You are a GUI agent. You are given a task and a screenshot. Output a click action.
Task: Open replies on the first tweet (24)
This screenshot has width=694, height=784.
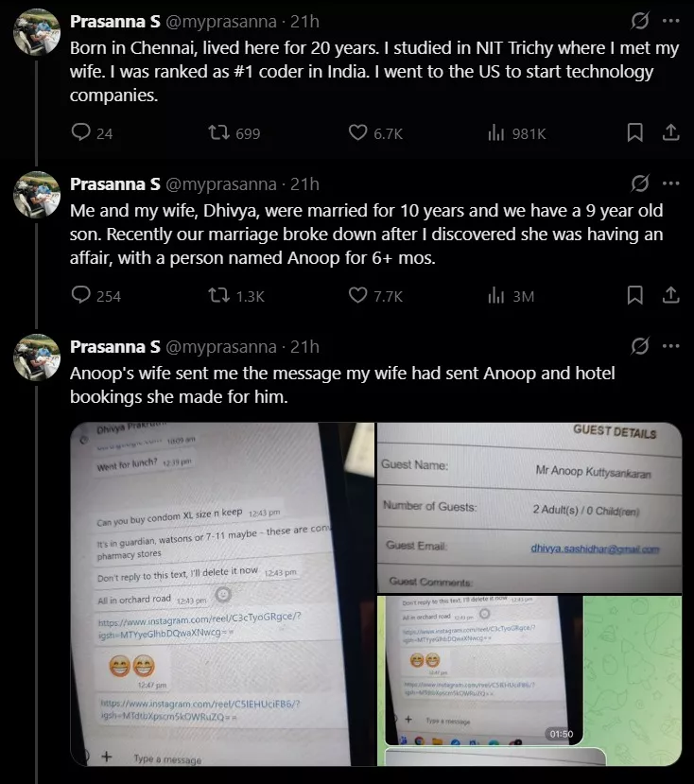92,133
